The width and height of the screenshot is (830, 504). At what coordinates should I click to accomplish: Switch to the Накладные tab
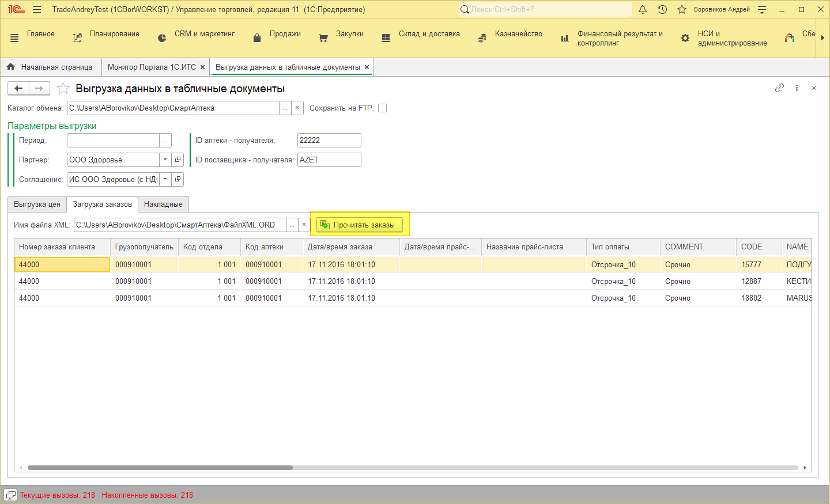(163, 204)
